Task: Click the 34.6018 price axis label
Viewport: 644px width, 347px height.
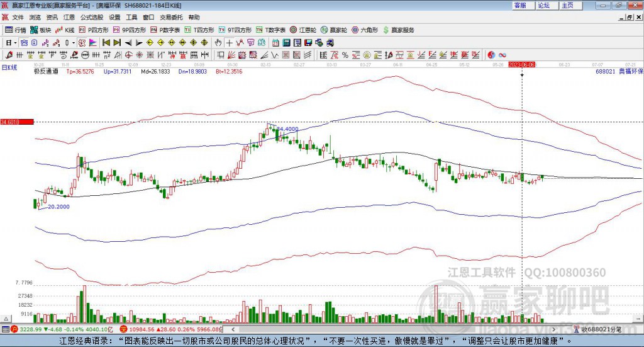Action: point(16,122)
